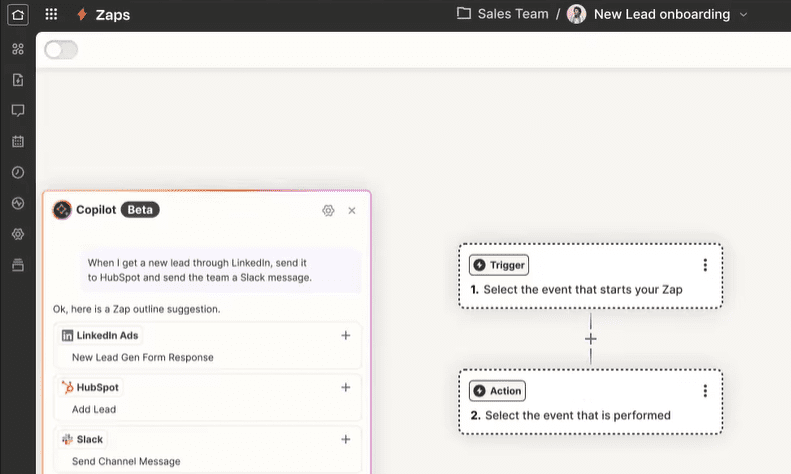Select the event that starts your Zap
Viewport: 791px width, 474px height.
(583, 289)
